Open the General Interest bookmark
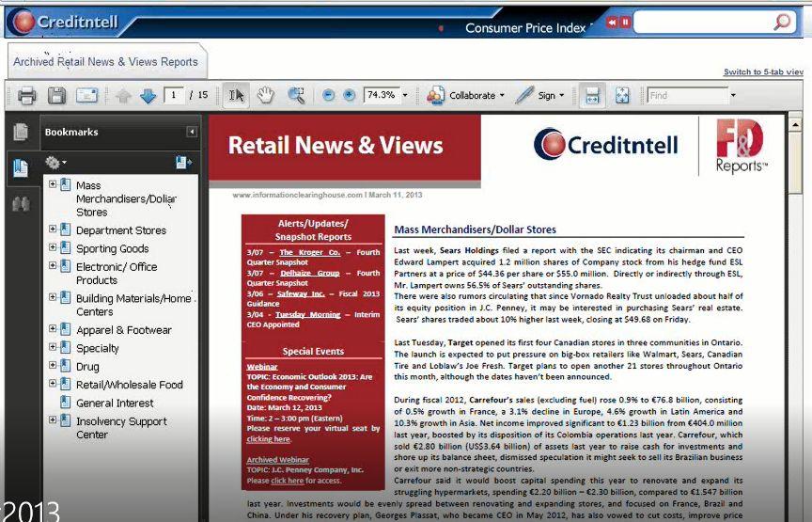Viewport: 812px width, 522px height. [115, 403]
